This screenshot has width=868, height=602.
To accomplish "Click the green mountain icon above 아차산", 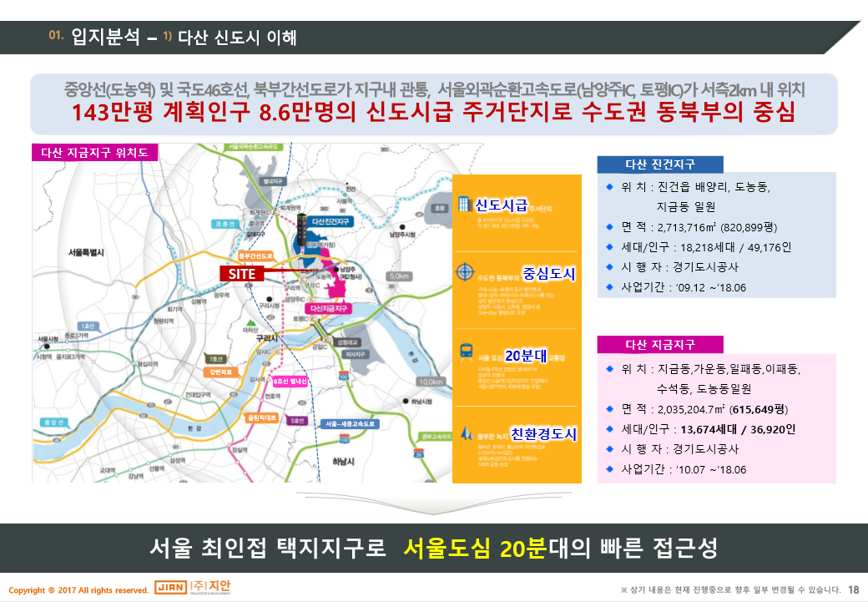I will [x=250, y=322].
